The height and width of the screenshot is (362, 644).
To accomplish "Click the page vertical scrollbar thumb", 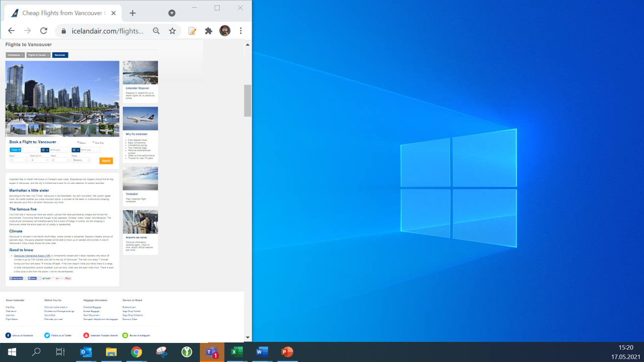I will [248, 101].
